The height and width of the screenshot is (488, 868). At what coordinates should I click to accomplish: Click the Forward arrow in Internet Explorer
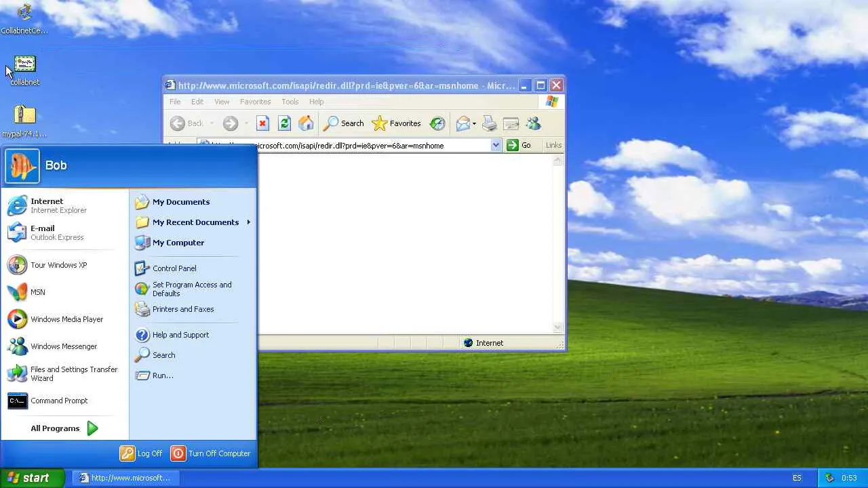tap(231, 123)
